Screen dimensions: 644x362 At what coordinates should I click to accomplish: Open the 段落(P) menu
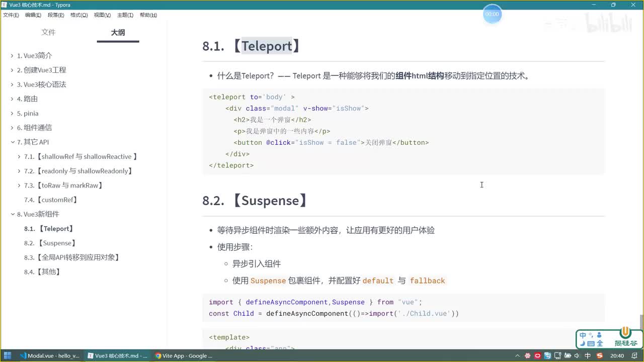click(56, 15)
